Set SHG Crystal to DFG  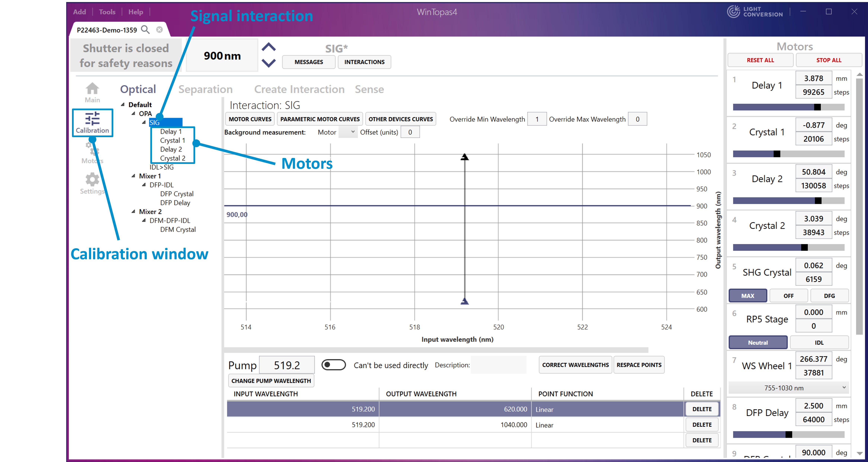(x=829, y=296)
